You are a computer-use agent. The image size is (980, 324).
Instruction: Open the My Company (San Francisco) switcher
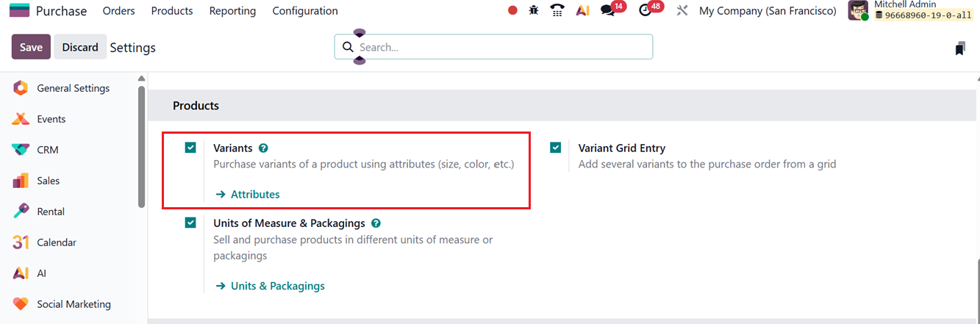tap(768, 11)
